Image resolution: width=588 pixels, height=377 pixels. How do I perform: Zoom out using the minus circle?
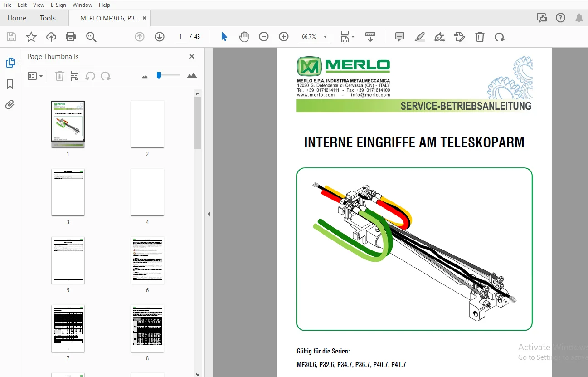(x=264, y=37)
